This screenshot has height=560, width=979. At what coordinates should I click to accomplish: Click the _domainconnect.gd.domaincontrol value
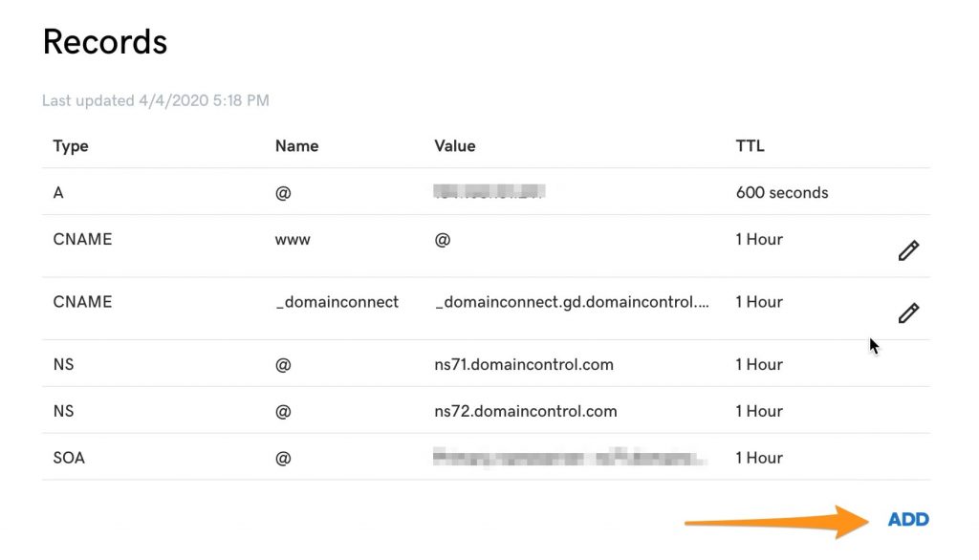pos(571,301)
